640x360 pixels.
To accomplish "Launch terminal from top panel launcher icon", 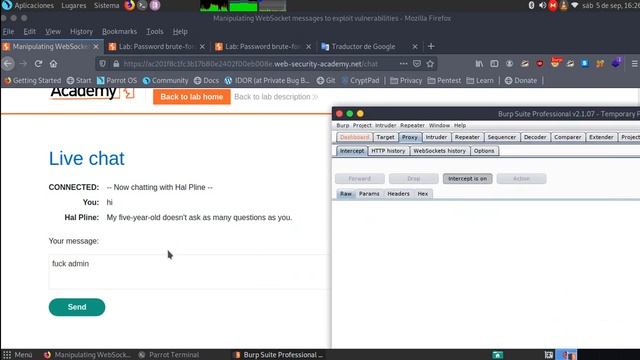I will [142, 5].
